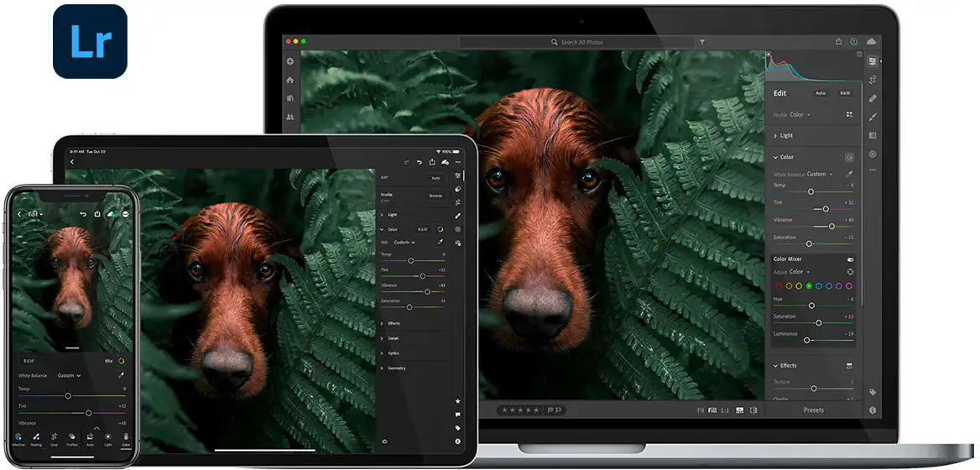Click the Lightroom Lr app logo
Viewport: 980px width, 470px height.
pyautogui.click(x=90, y=41)
